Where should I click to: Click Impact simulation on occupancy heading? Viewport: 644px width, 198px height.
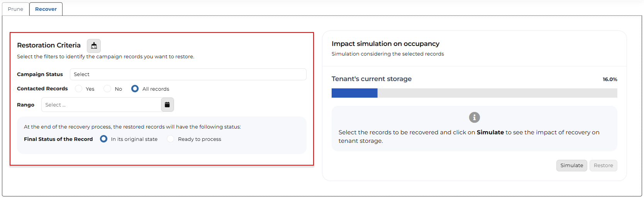[x=385, y=44]
